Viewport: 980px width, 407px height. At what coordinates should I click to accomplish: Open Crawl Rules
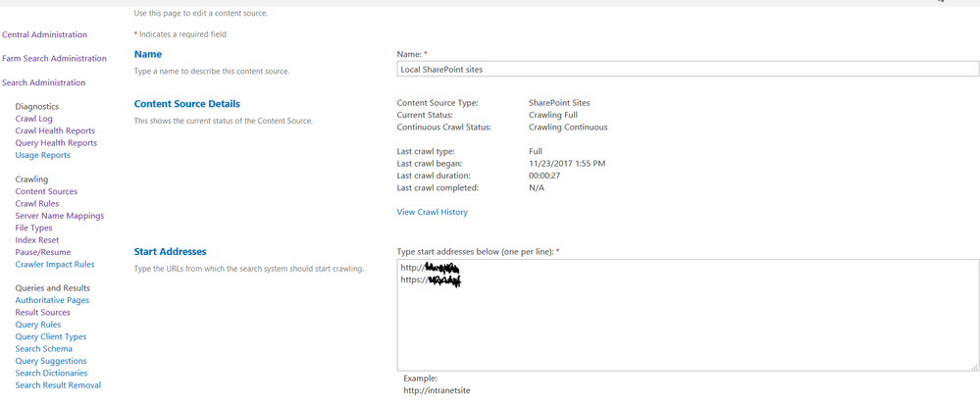[37, 204]
